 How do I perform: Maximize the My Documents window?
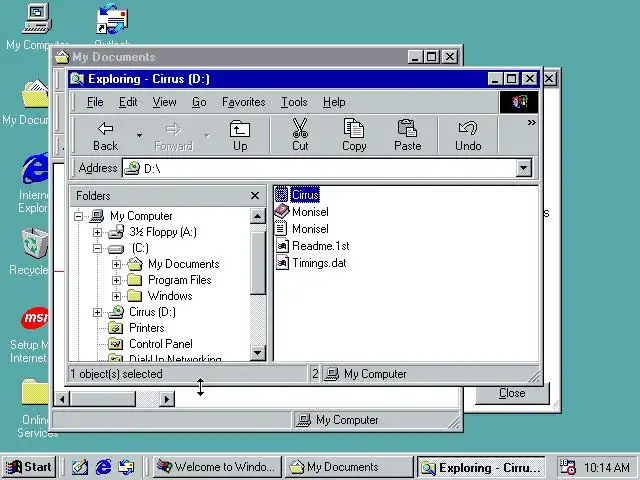(x=432, y=56)
